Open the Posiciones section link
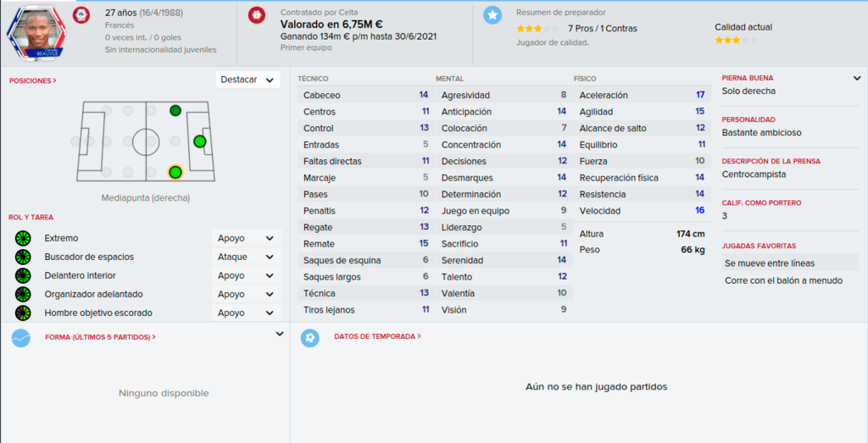The height and width of the screenshot is (443, 868). (33, 80)
